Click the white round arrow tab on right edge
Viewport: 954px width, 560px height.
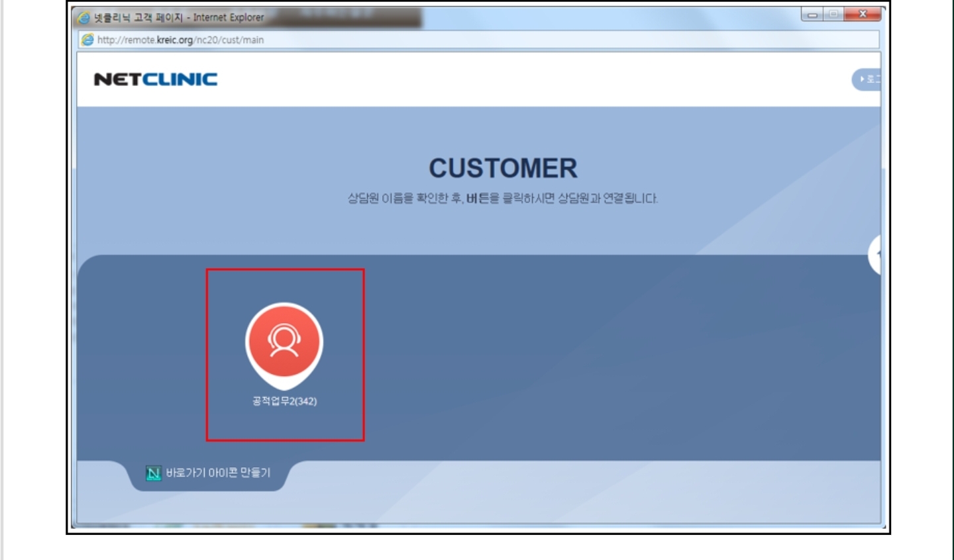pyautogui.click(x=874, y=255)
